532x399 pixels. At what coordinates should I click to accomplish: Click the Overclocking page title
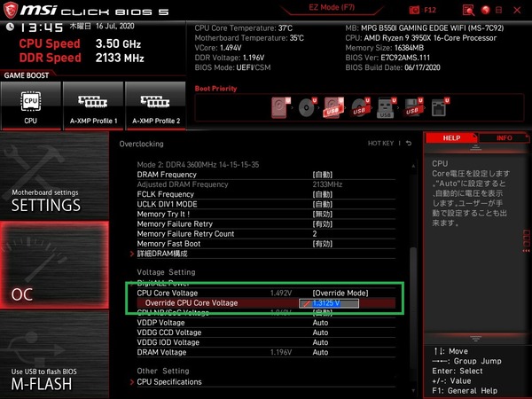[142, 144]
